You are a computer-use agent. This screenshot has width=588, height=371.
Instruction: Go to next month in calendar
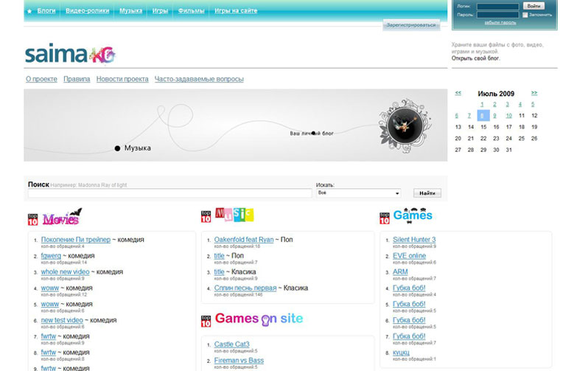click(x=534, y=93)
